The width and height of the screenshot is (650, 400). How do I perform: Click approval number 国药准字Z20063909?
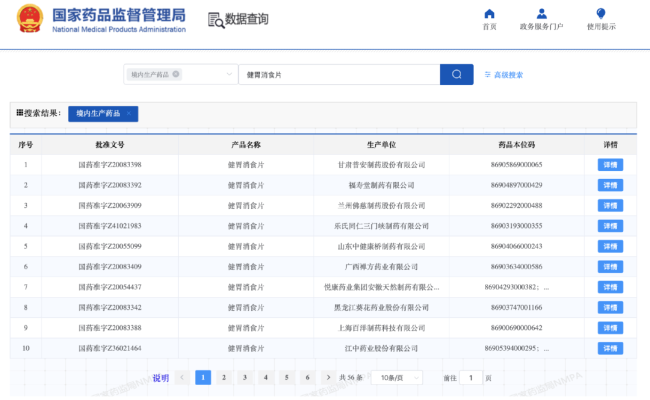[x=110, y=205]
